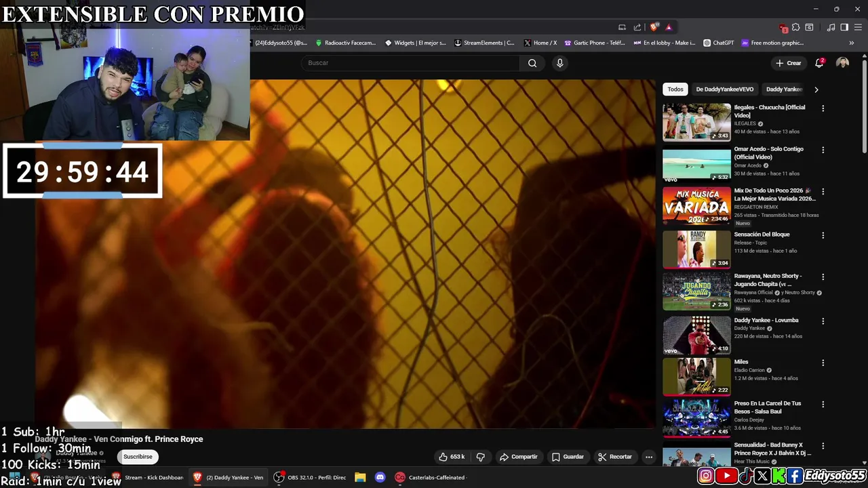Select the Todos filter chip
Image resolution: width=868 pixels, height=488 pixels.
675,89
